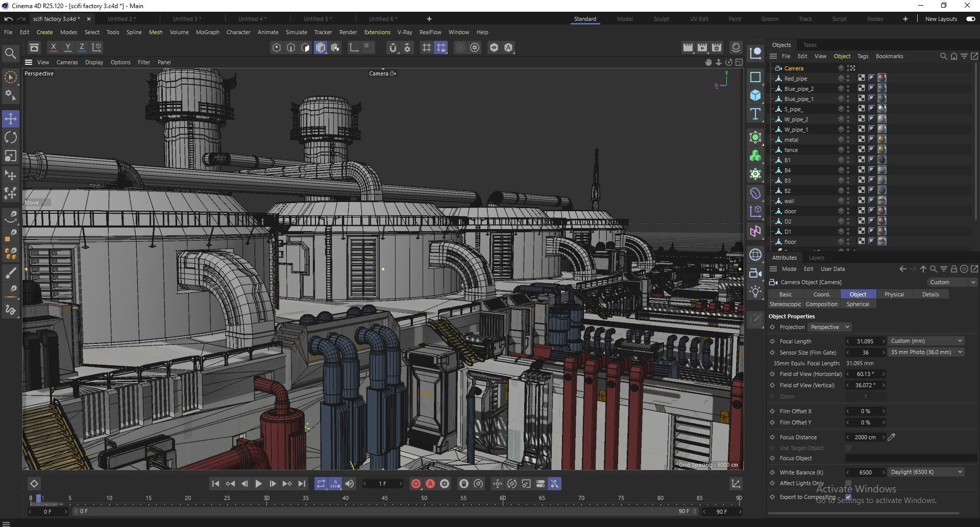The height and width of the screenshot is (527, 980).
Task: Open the Custom attributes layout dropdown
Action: pos(951,282)
